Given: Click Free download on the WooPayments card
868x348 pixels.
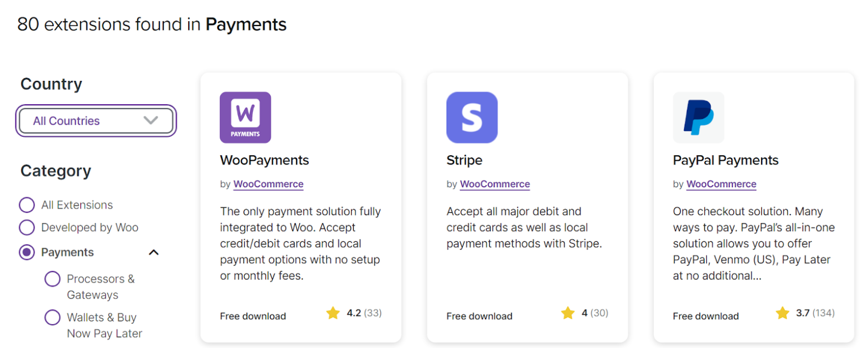Looking at the screenshot, I should [x=252, y=316].
